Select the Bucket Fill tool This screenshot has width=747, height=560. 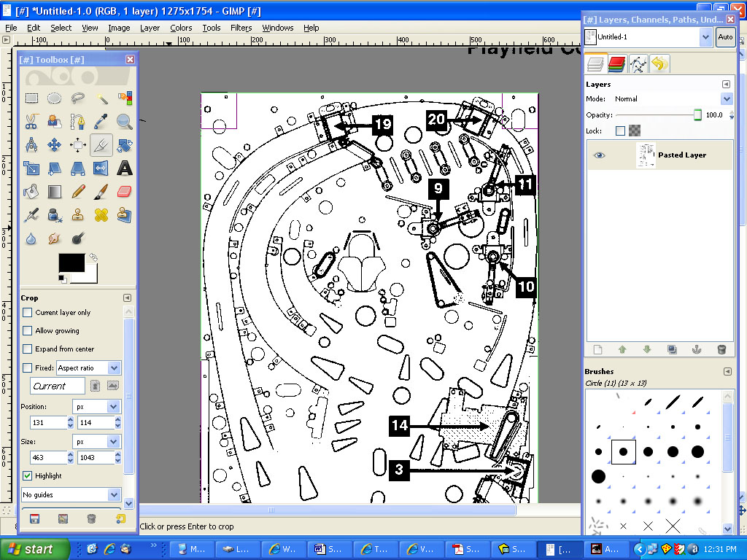click(x=31, y=192)
